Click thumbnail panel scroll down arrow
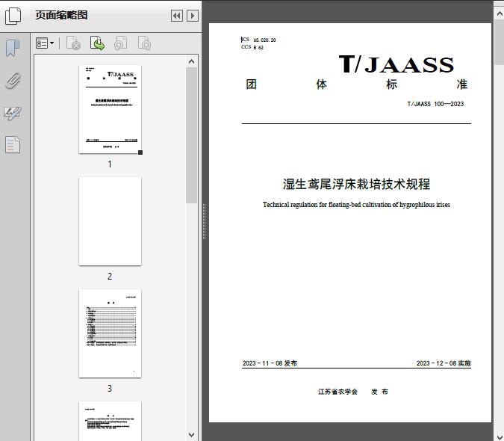 tap(192, 435)
